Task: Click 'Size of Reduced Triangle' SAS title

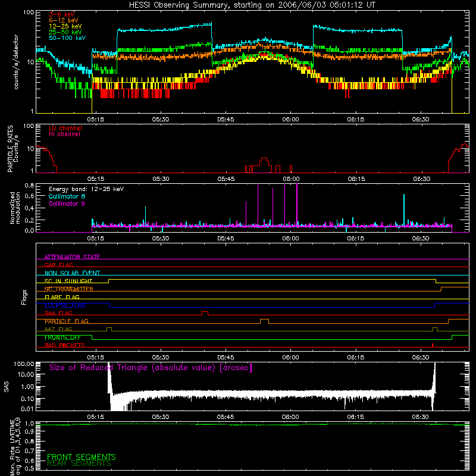Action: click(151, 368)
